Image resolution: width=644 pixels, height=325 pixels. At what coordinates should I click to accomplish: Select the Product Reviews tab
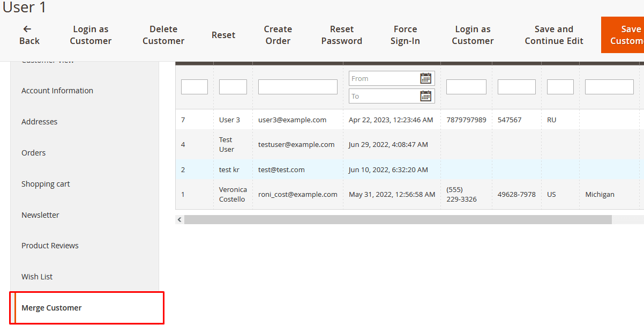pos(50,246)
